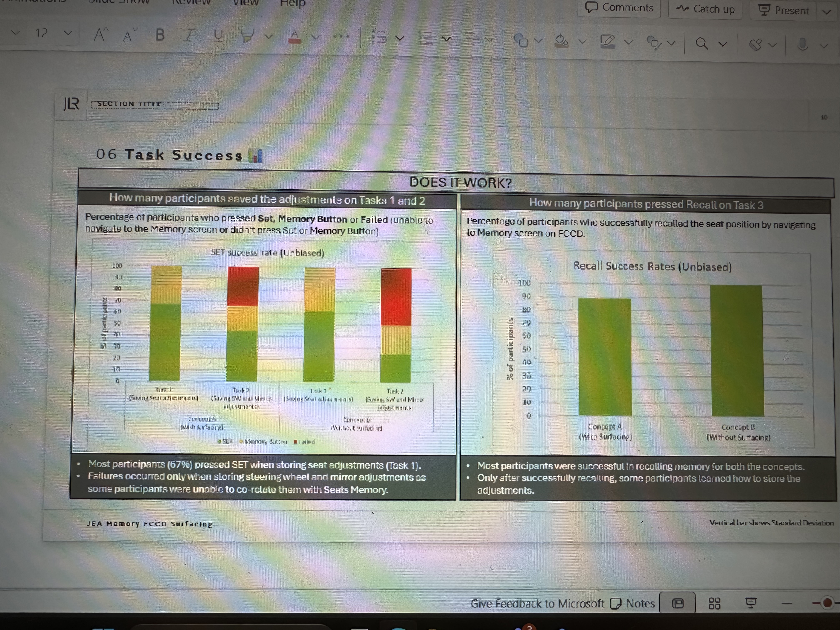This screenshot has width=840, height=630.
Task: Expand the shape fill dropdown arrow
Action: click(582, 41)
